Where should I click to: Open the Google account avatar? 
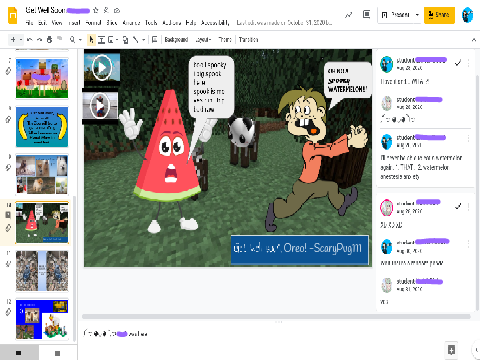[467, 15]
